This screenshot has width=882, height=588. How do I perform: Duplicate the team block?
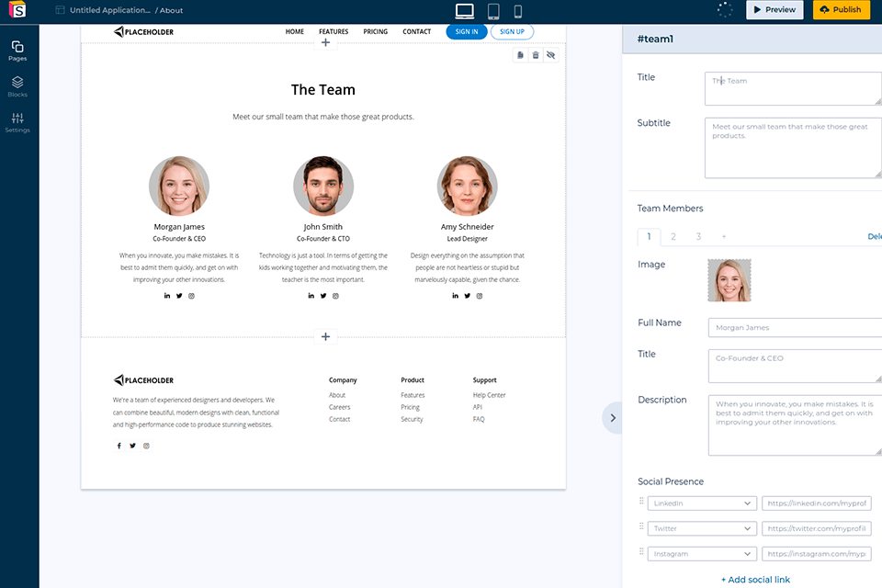[520, 55]
